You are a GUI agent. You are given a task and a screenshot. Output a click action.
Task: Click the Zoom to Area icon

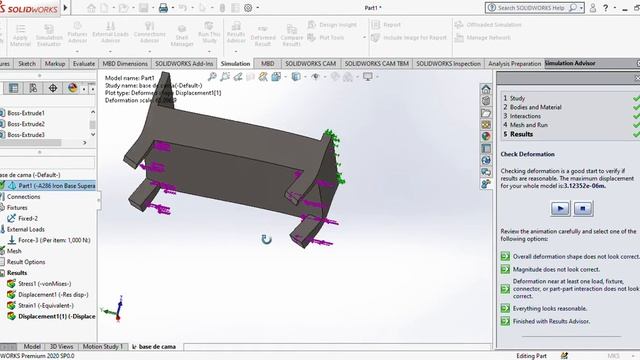coord(225,76)
